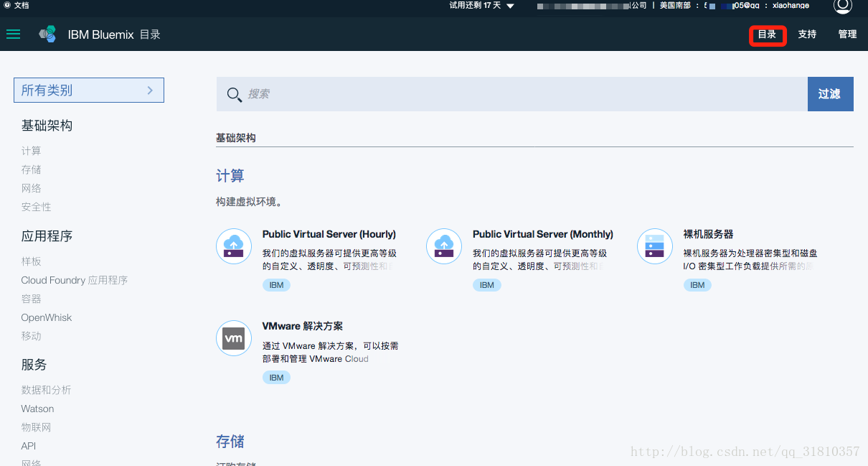Select 物联网 in the sidebar
868x466 pixels.
[37, 427]
